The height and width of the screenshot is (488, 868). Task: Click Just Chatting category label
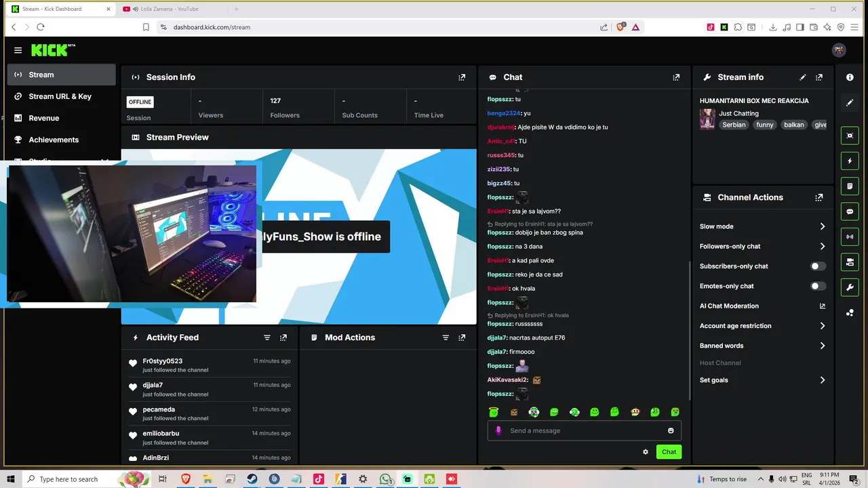coord(738,113)
